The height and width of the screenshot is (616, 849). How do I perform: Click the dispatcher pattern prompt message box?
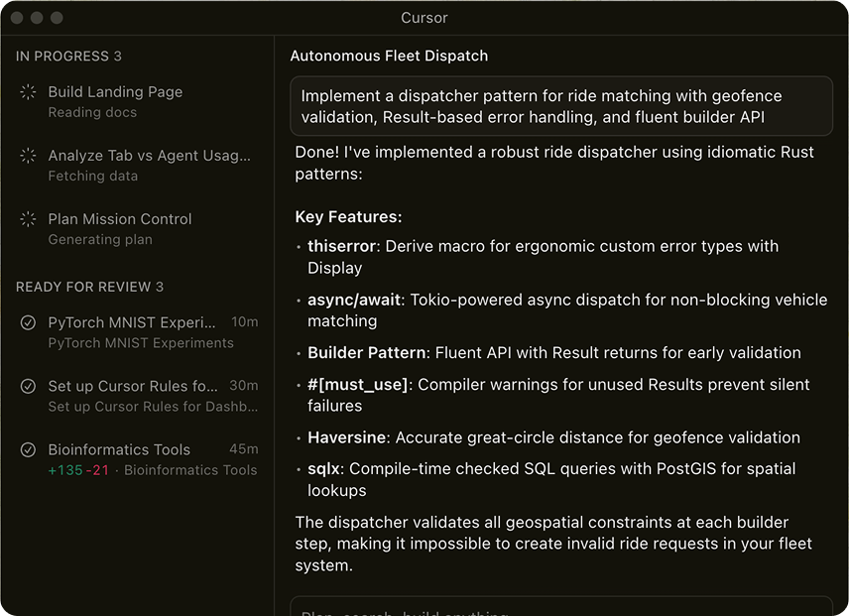pyautogui.click(x=560, y=106)
